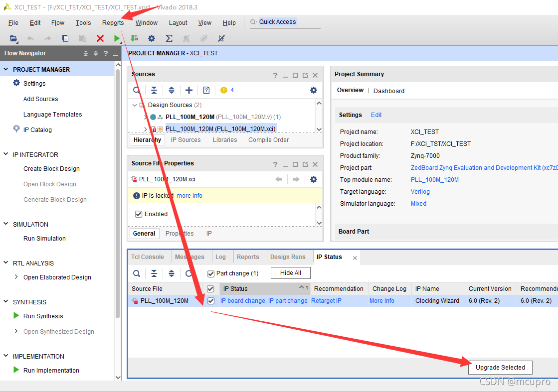Switch to the Design Runs tab

click(288, 257)
